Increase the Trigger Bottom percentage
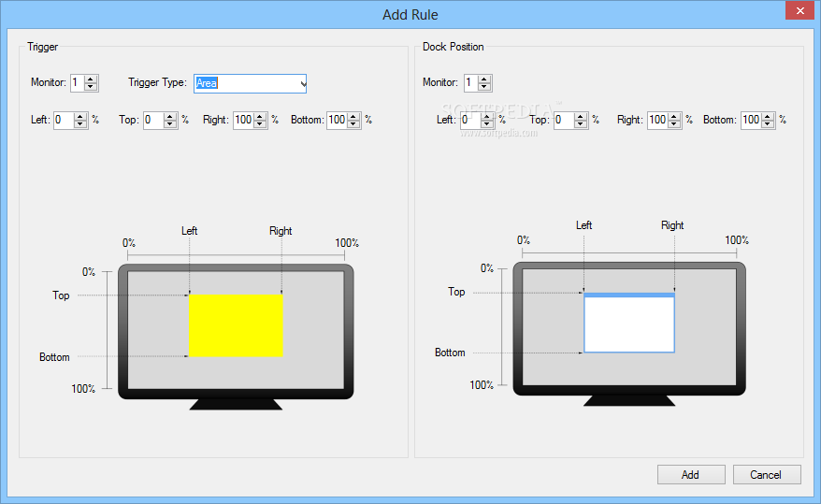 [x=353, y=117]
